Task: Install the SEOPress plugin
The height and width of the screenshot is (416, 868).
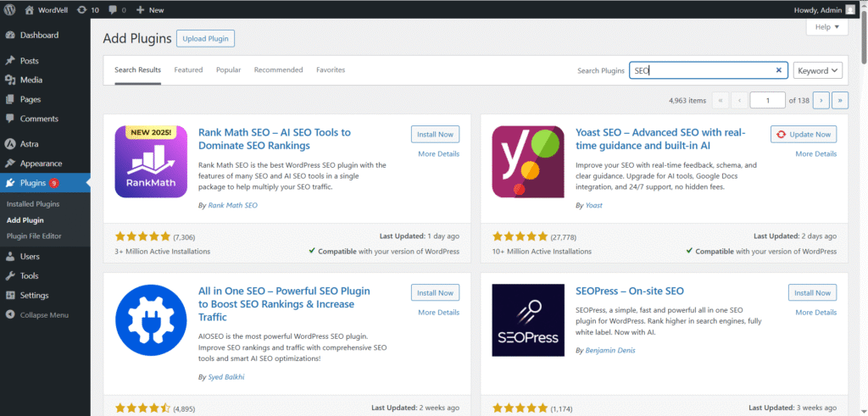Action: tap(813, 293)
